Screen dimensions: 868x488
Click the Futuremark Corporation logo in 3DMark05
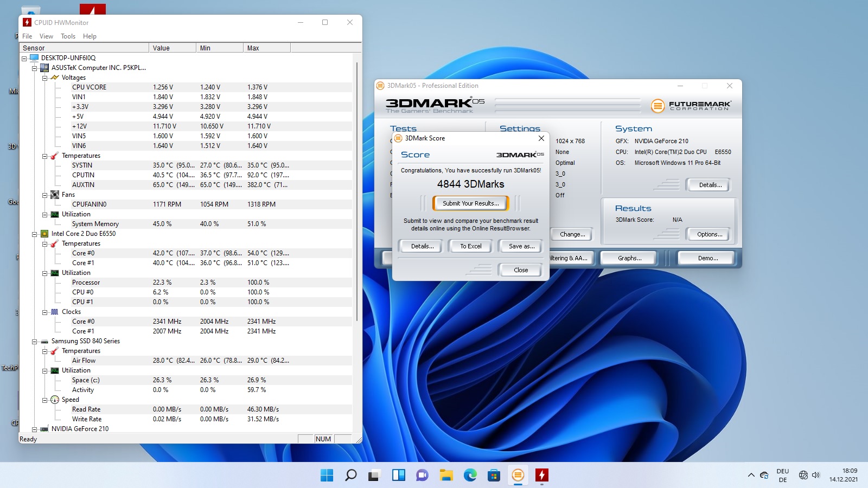click(x=691, y=105)
